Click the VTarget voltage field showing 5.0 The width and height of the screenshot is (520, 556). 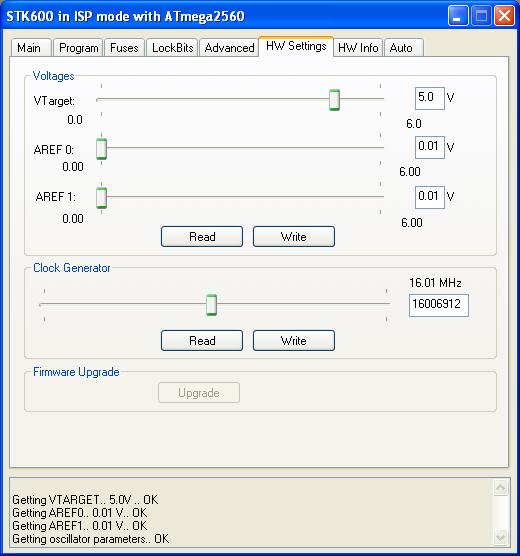pos(430,98)
